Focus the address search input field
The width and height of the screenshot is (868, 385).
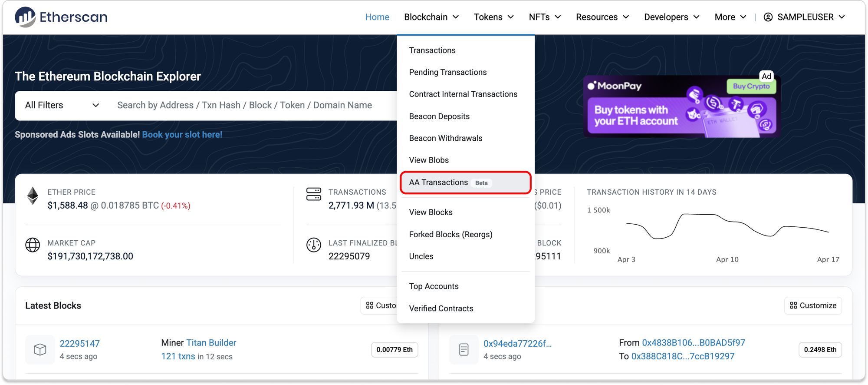pos(252,105)
